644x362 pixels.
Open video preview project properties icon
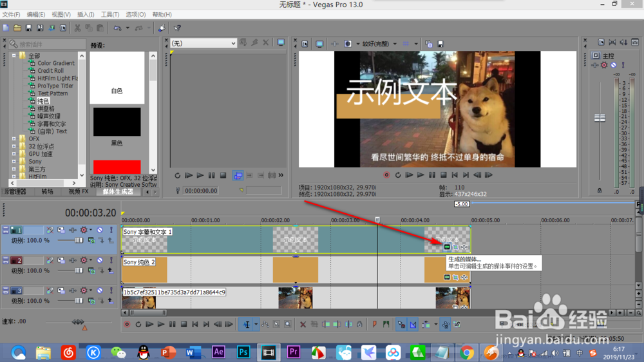tap(305, 44)
